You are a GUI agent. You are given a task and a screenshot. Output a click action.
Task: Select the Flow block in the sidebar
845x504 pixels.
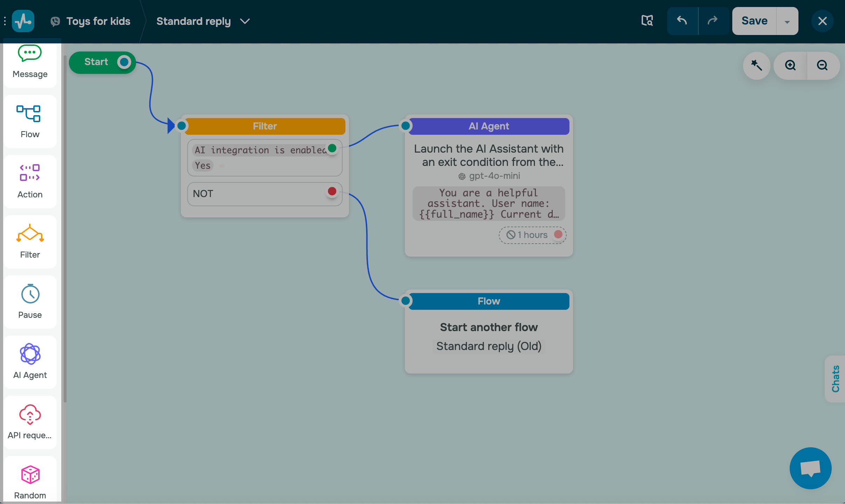(30, 121)
